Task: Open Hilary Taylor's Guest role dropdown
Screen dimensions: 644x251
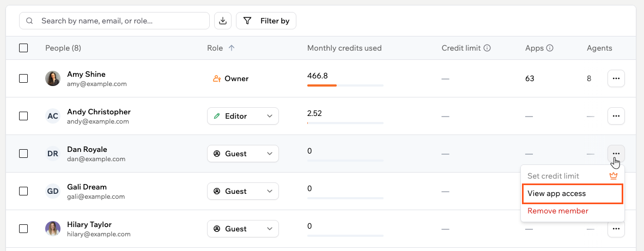Action: [x=243, y=229]
